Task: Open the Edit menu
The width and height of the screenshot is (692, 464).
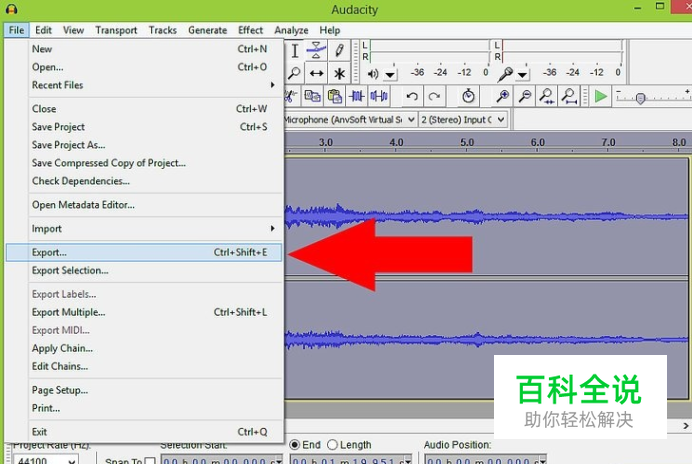Action: coord(43,30)
